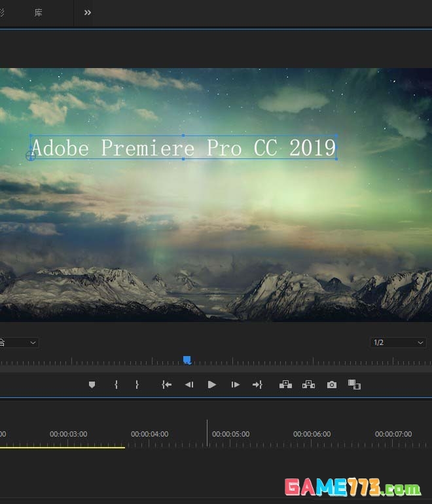Switch to the 库 workspace tab
Image resolution: width=432 pixels, height=504 pixels.
(38, 12)
